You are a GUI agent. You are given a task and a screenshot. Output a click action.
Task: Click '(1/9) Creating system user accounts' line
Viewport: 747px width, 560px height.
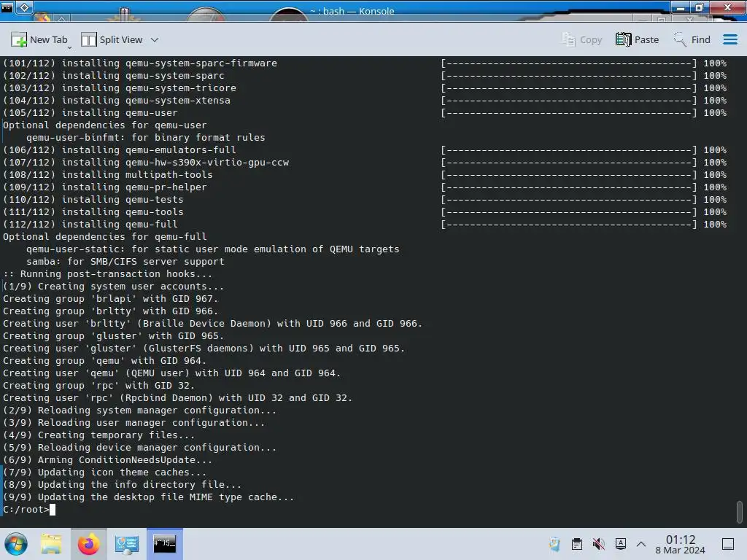pyautogui.click(x=113, y=286)
